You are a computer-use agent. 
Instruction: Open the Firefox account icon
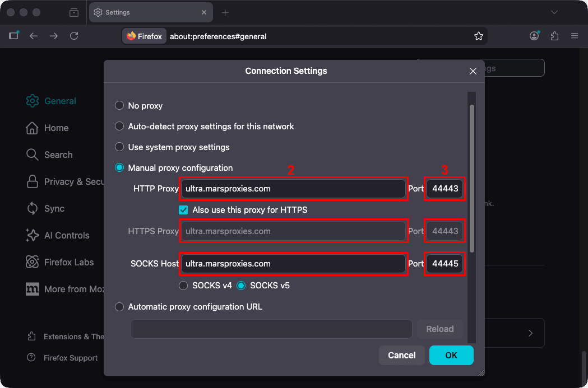pyautogui.click(x=534, y=36)
